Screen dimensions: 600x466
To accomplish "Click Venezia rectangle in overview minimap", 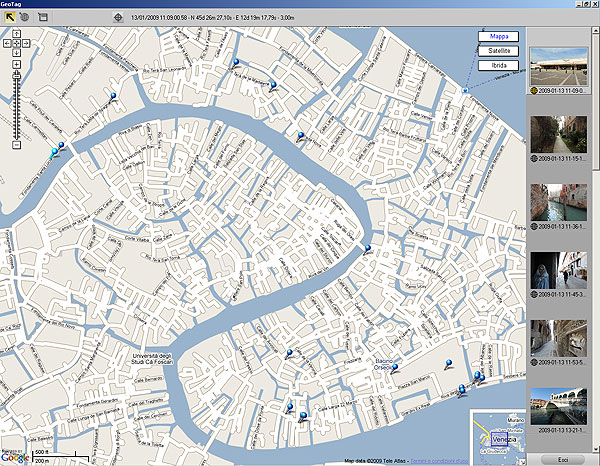I will (x=499, y=439).
